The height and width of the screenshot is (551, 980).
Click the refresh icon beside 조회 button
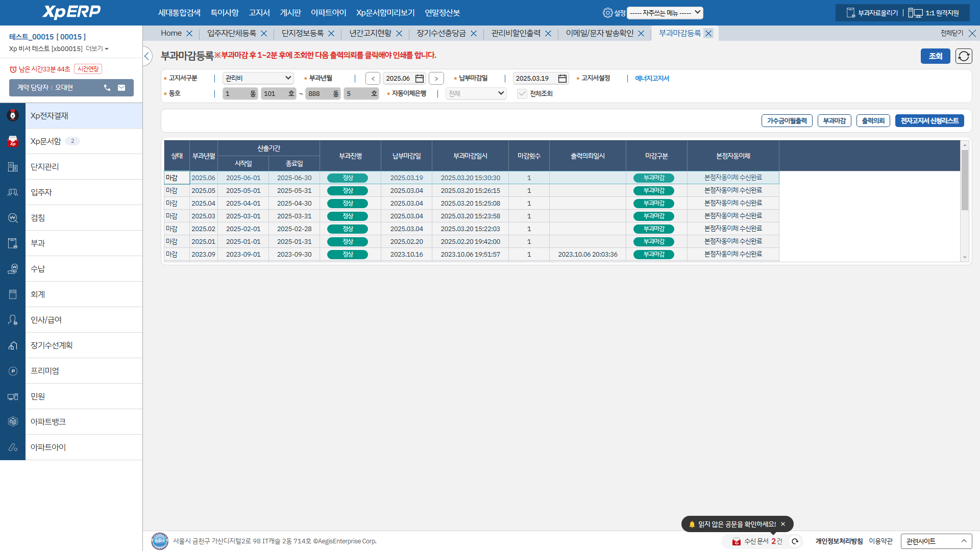964,56
